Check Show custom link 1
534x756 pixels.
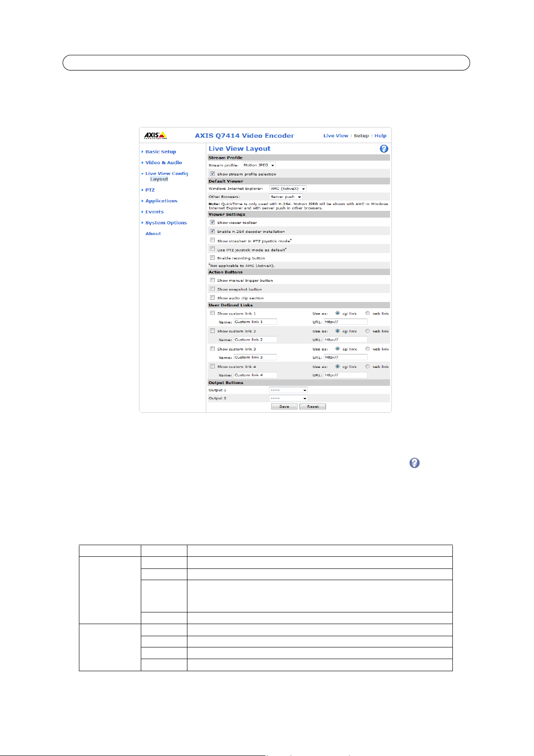click(x=213, y=313)
